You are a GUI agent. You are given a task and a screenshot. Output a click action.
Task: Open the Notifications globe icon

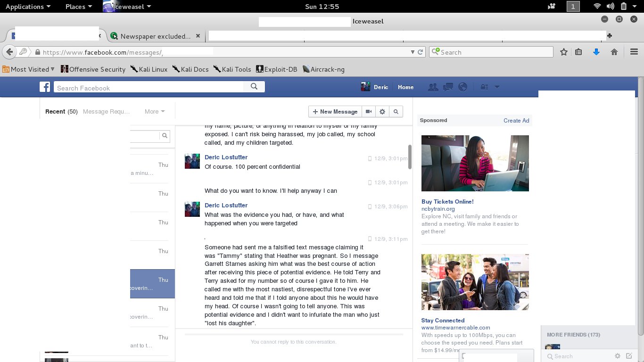point(462,87)
